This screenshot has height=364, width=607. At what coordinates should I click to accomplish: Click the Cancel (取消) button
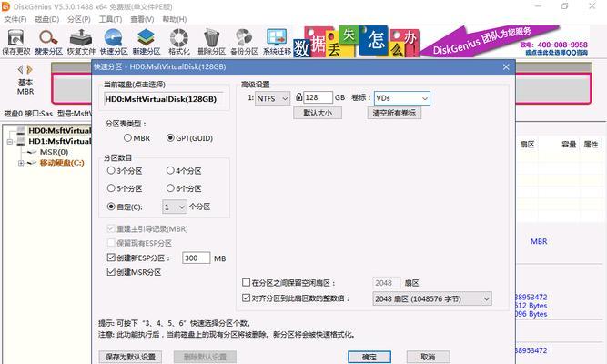tap(428, 357)
